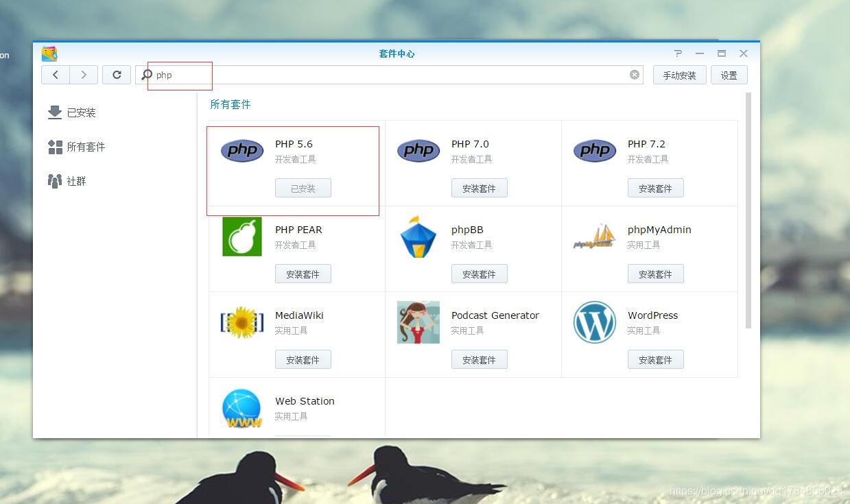This screenshot has height=504, width=850.
Task: Open the Podcast Generator icon
Action: 418,322
